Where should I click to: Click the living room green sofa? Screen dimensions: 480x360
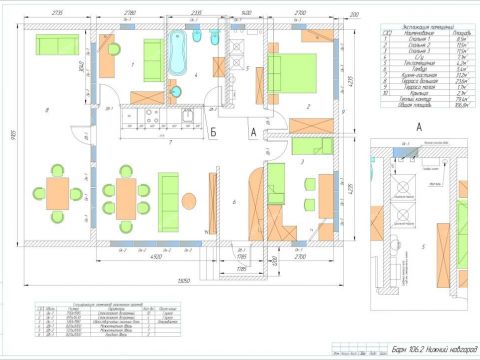tap(168, 202)
